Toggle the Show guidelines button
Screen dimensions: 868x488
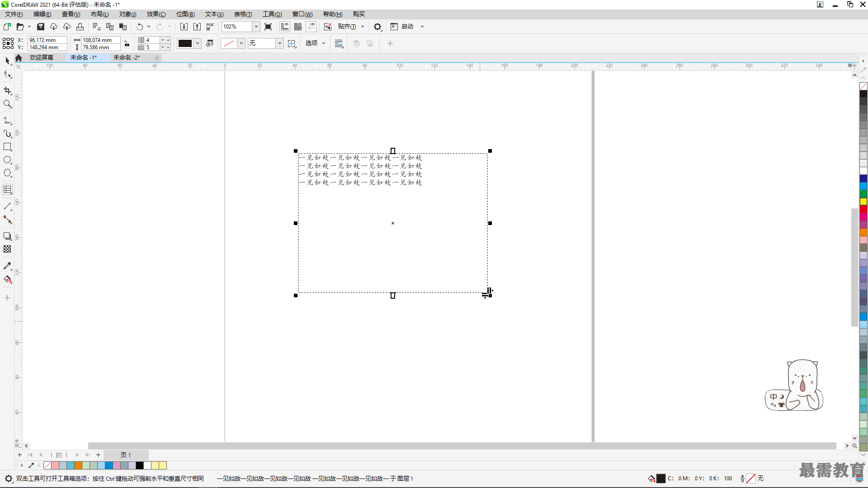311,27
